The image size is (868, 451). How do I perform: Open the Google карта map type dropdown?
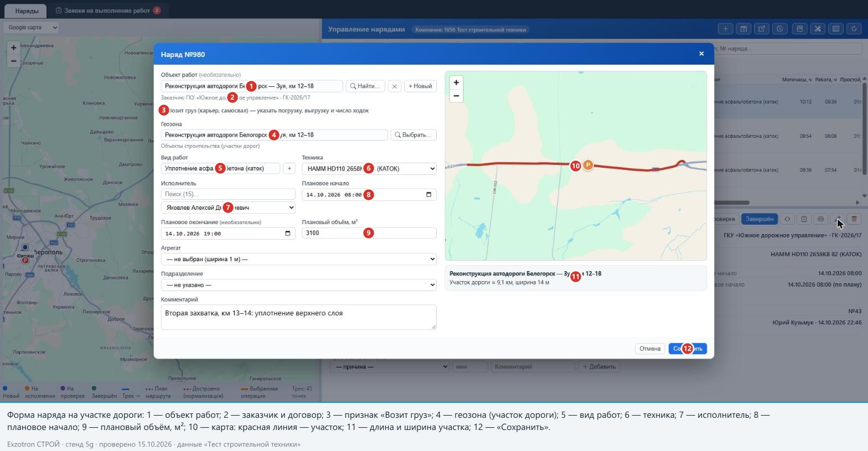click(32, 27)
